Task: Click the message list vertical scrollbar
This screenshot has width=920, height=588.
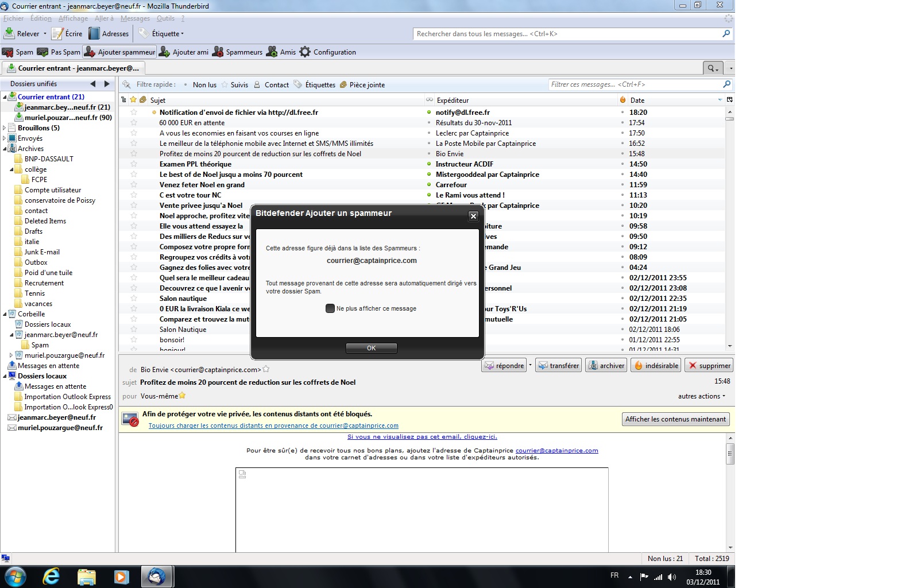Action: click(730, 228)
